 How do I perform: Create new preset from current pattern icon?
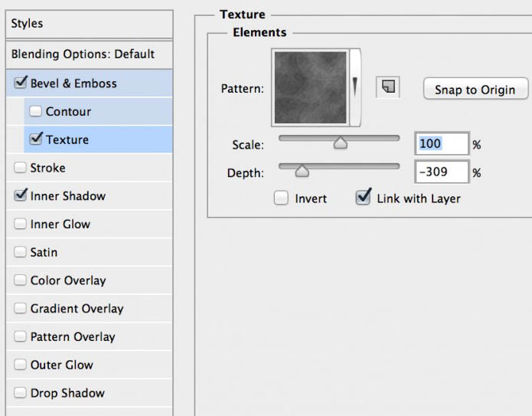(388, 87)
